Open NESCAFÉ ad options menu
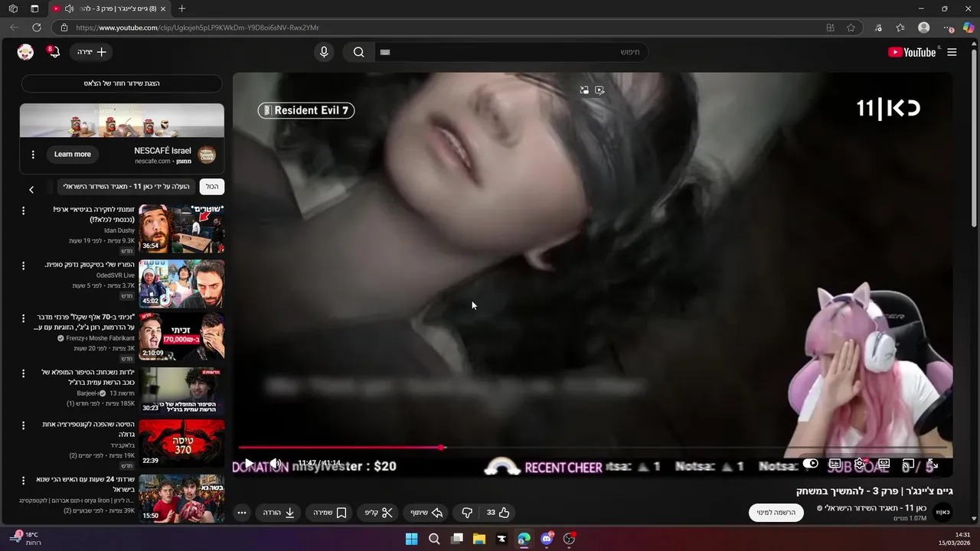This screenshot has height=551, width=980. coord(33,155)
